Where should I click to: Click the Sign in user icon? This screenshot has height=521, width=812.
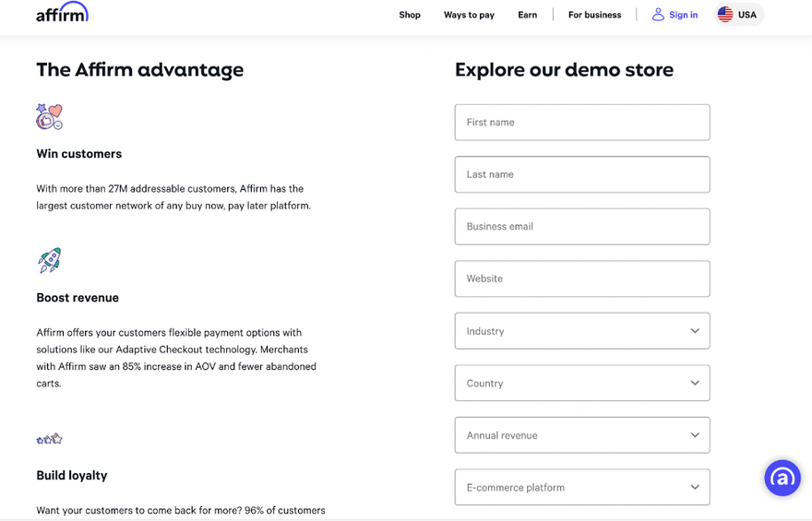tap(658, 15)
